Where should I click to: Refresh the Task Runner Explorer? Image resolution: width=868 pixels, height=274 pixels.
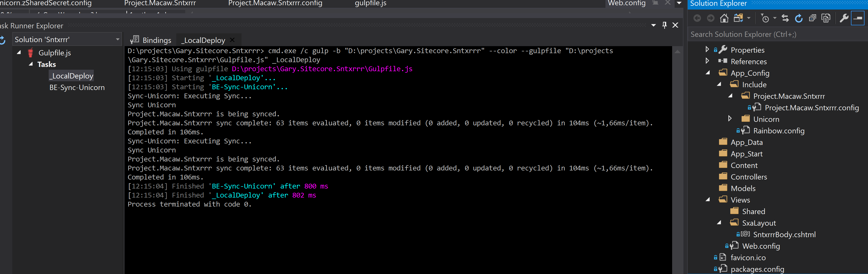click(x=2, y=40)
